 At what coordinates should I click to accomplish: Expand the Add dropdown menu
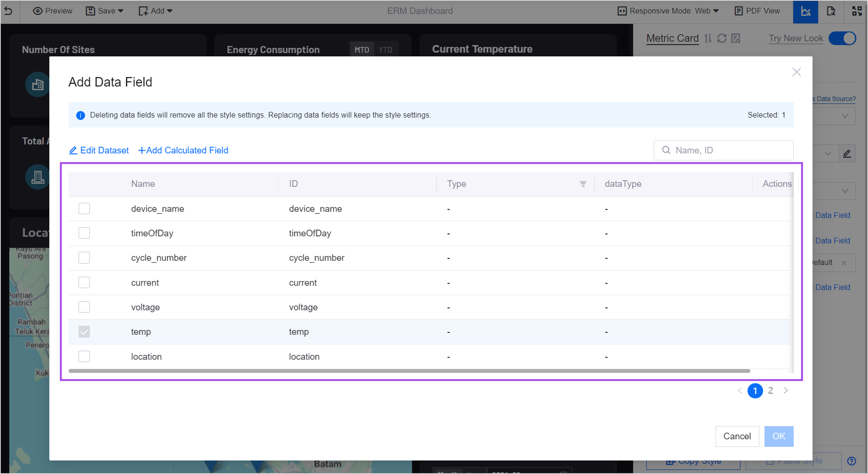pyautogui.click(x=155, y=11)
